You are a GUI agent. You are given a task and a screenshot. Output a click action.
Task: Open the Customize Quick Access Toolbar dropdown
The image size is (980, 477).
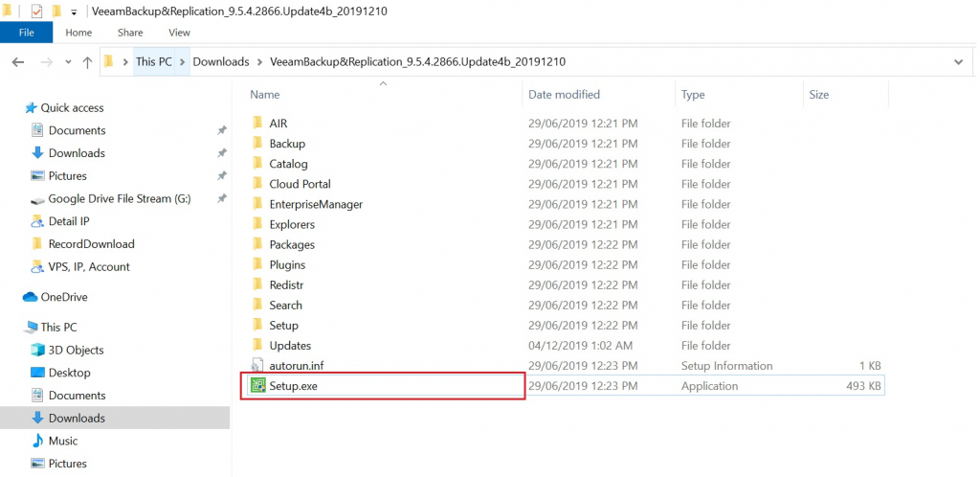74,11
